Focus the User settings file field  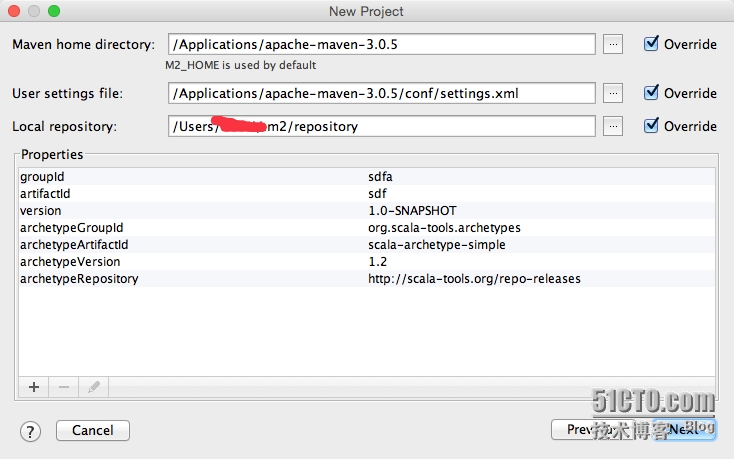[x=382, y=93]
